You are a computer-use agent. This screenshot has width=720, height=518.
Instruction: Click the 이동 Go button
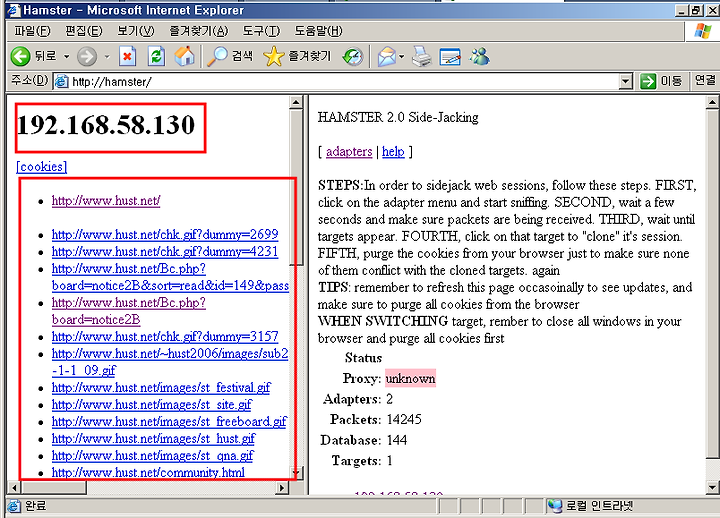[661, 82]
